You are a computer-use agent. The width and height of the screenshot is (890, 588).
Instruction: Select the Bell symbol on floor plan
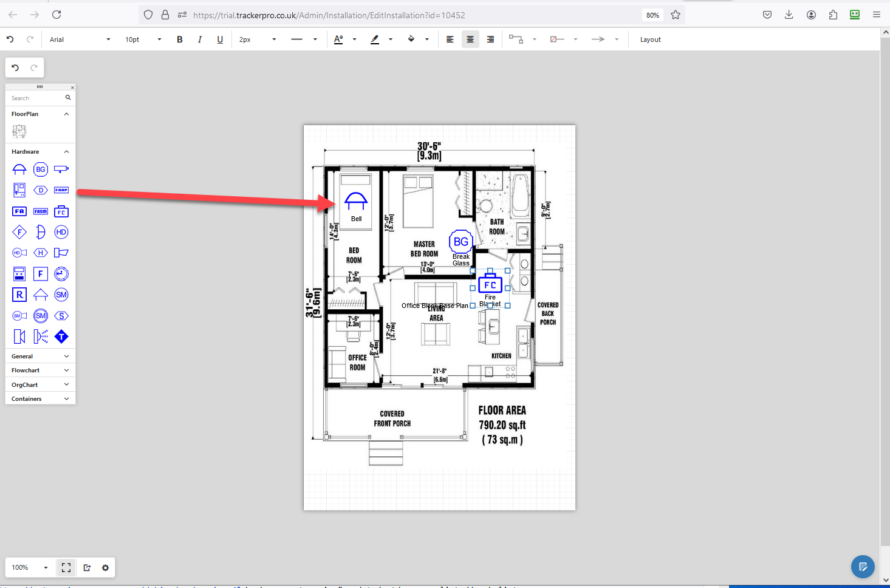356,202
